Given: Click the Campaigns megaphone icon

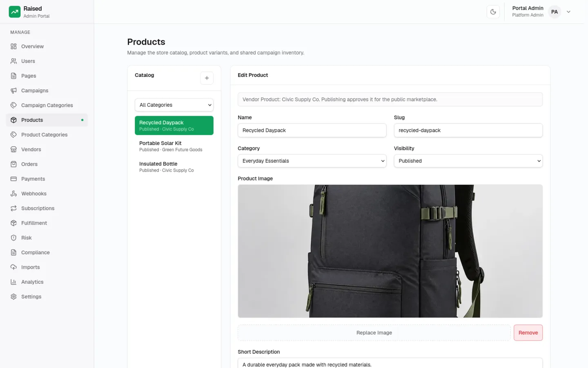Looking at the screenshot, I should point(13,90).
